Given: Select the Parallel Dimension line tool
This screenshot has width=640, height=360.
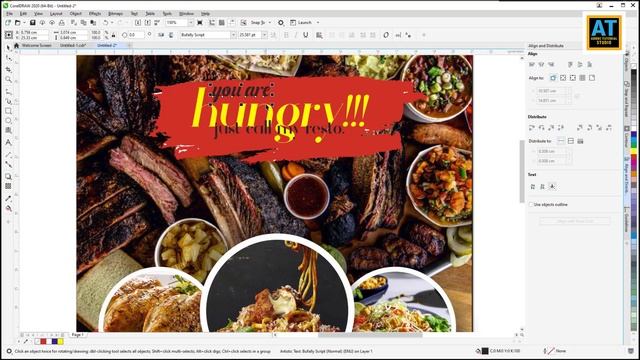Looking at the screenshot, I should (x=9, y=155).
